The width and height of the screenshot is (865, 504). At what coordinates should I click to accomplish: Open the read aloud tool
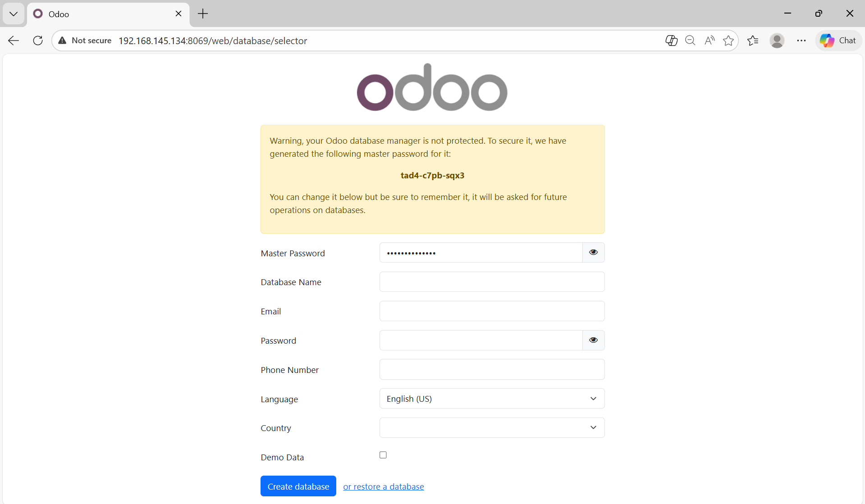709,41
